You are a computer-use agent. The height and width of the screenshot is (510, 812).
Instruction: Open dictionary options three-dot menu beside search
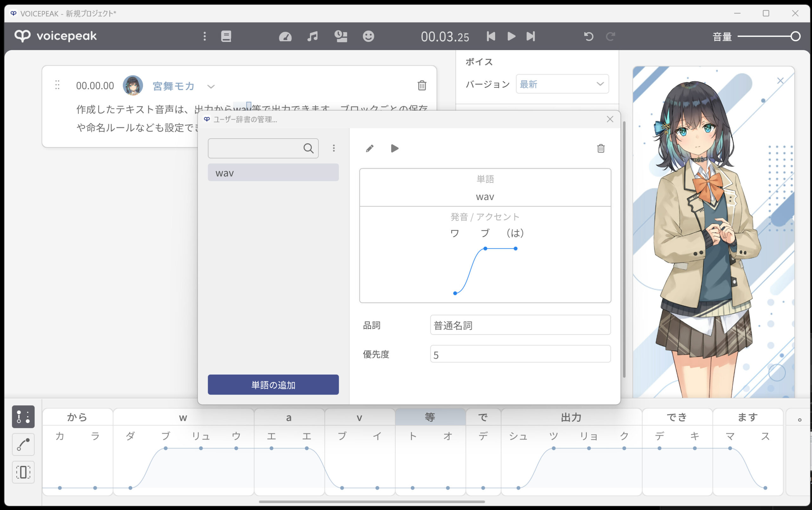[x=333, y=148]
